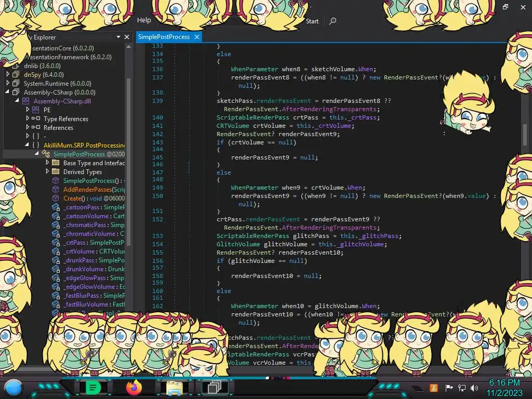Open the Help menu
The image size is (532, 399).
(x=144, y=20)
